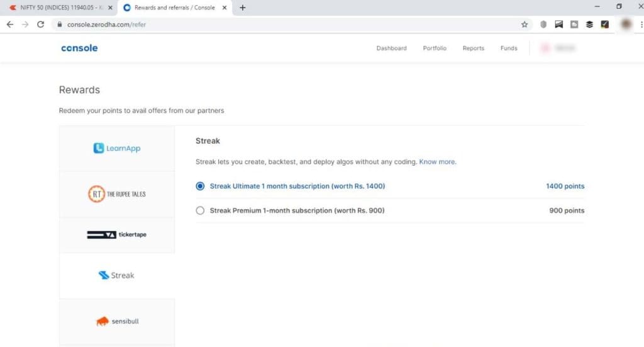
Task: Select the sensibull partner
Action: pos(116,321)
